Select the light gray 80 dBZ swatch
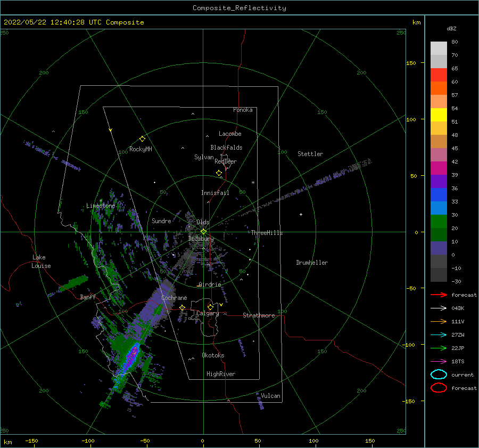Viewport: 479px width, 448px height. point(439,48)
